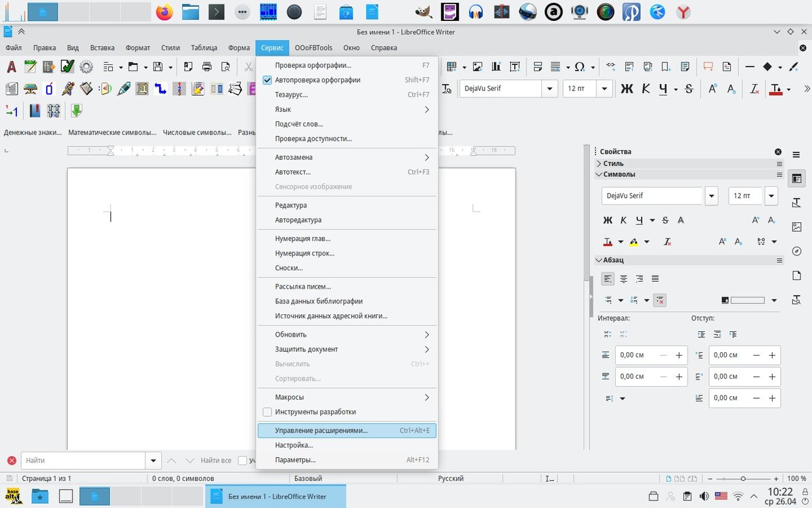This screenshot has width=812, height=508.
Task: Toggle bold Ж in sidebar Символы
Action: (608, 220)
